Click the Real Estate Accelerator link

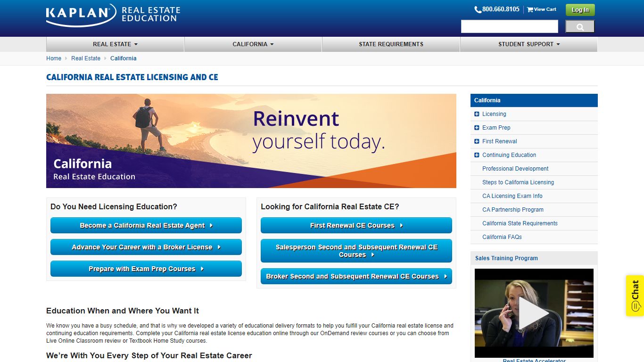pos(534,361)
